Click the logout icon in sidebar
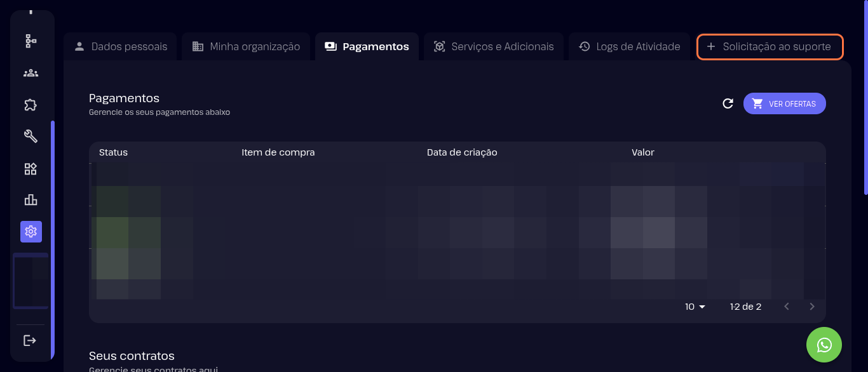 [x=30, y=341]
